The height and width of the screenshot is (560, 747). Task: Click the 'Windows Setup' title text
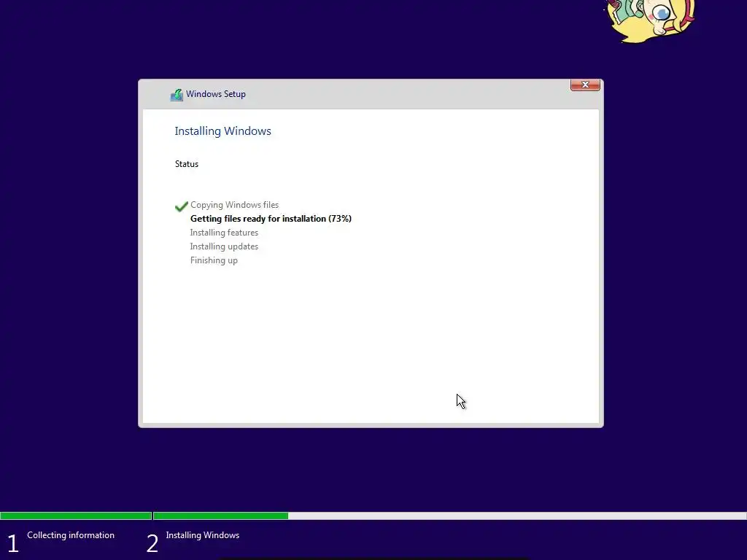(216, 94)
